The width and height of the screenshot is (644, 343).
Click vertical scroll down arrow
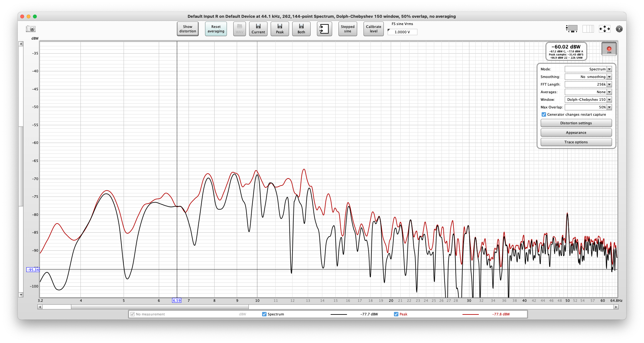pyautogui.click(x=21, y=295)
